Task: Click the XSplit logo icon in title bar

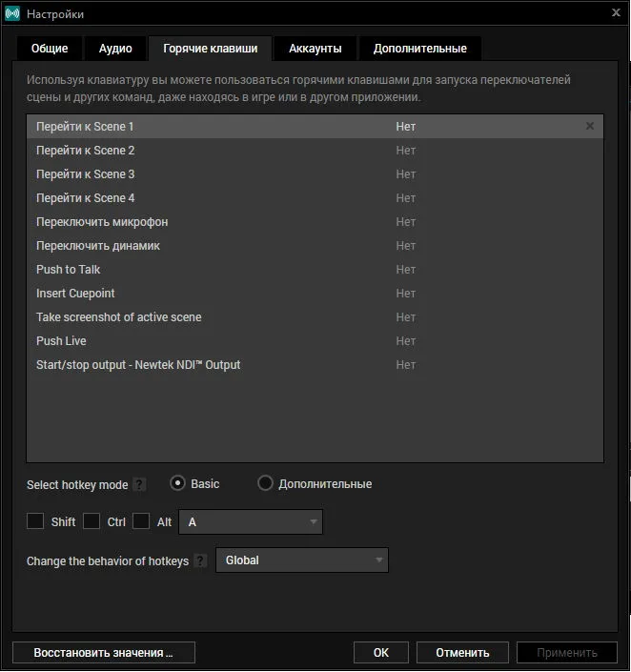Action: (12, 13)
